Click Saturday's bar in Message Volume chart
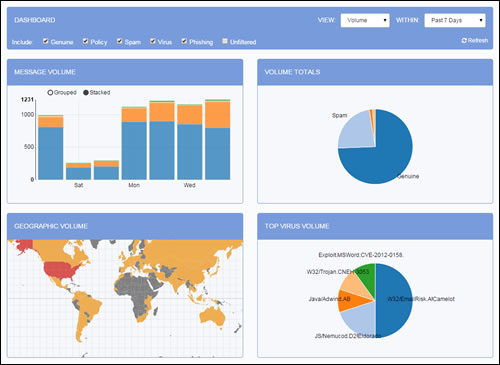The image size is (500, 365). pos(78,171)
